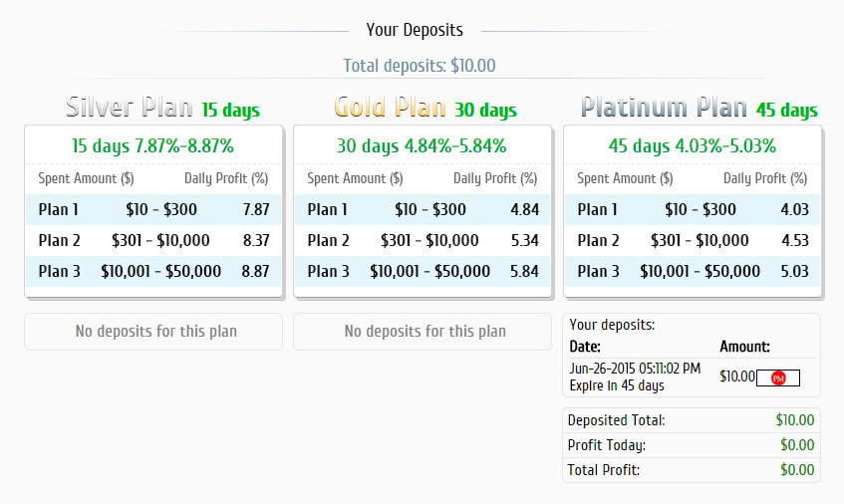
Task: Click the Jun-26-2015 deposit date entry
Action: point(635,369)
